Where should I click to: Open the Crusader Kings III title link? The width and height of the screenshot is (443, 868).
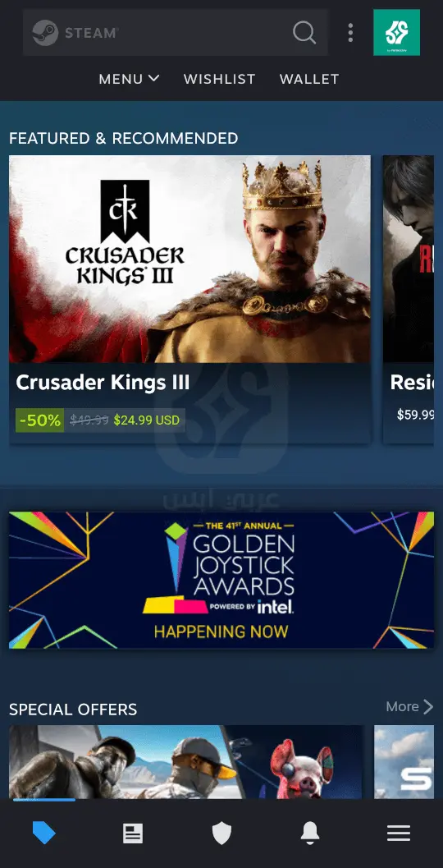pos(103,383)
